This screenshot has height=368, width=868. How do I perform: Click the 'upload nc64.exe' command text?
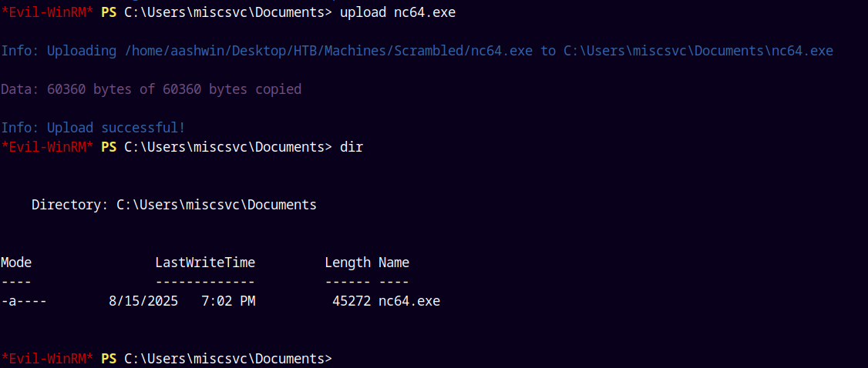[398, 12]
